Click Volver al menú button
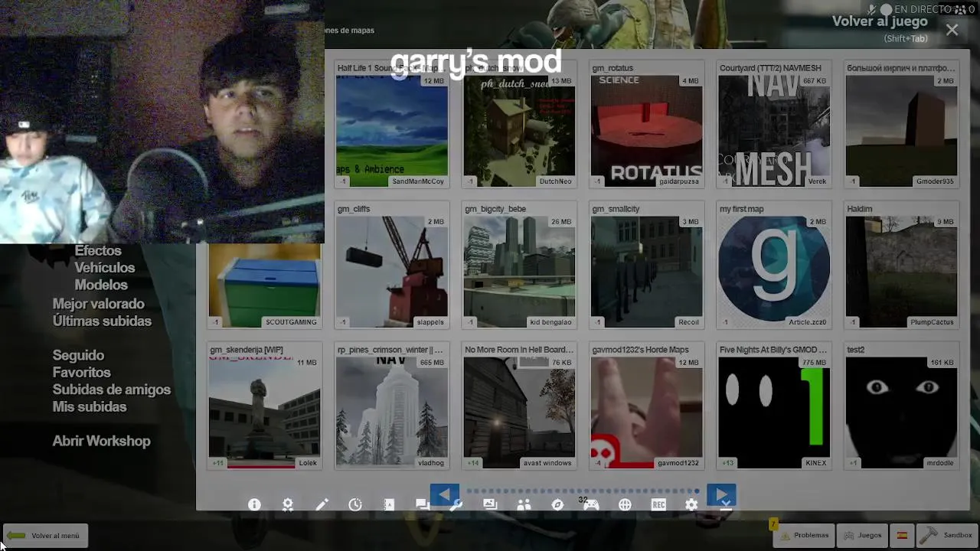Viewport: 980px width, 551px height. point(45,536)
